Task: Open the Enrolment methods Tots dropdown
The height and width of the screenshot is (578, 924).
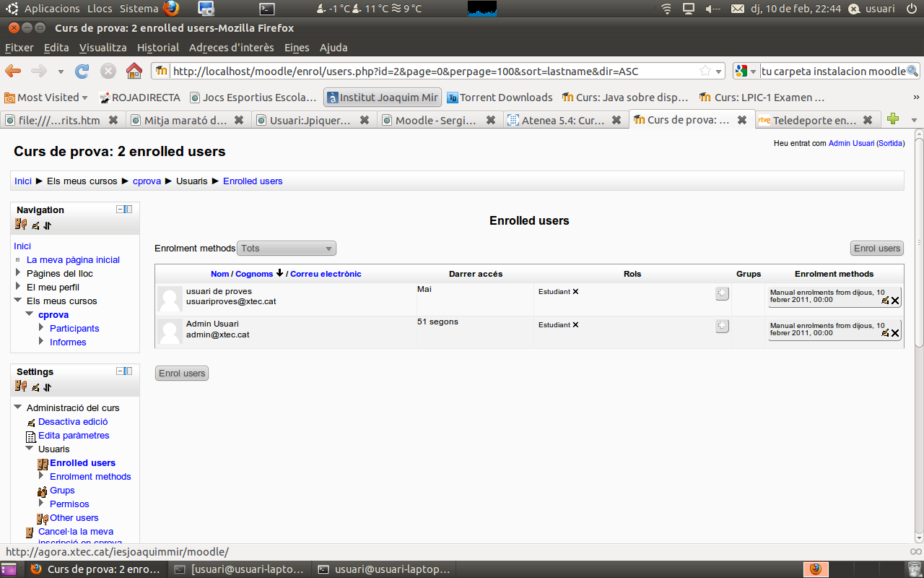Action: (287, 249)
